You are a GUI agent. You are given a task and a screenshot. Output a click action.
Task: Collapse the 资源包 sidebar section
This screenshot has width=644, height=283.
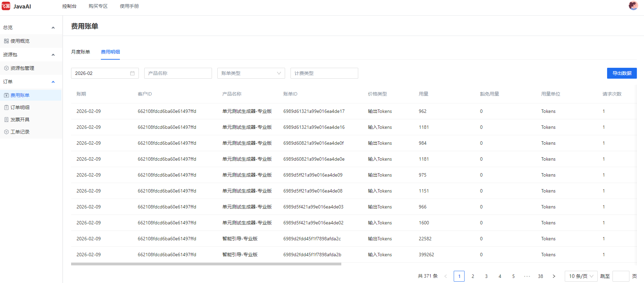coord(53,55)
